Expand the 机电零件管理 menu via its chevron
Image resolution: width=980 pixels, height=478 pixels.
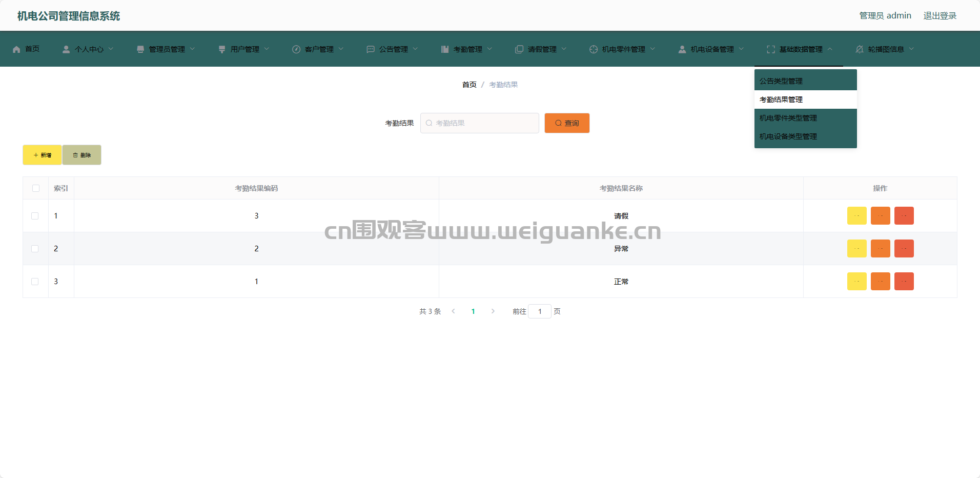(x=652, y=49)
